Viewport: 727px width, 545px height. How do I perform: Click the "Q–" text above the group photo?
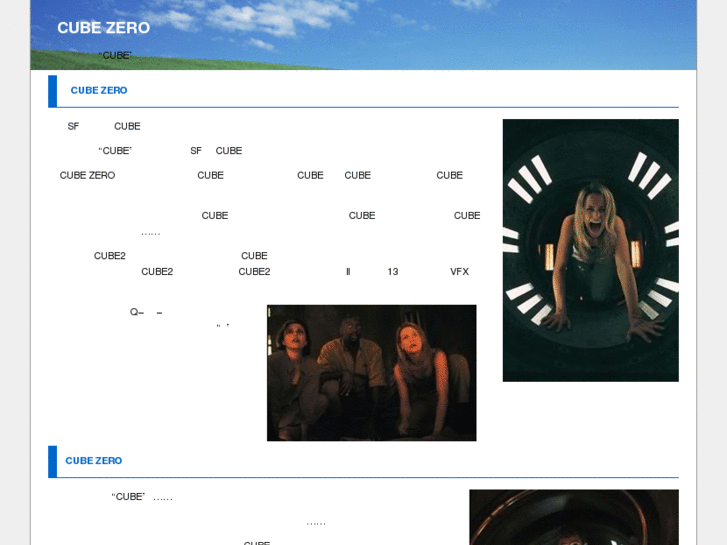pos(137,312)
